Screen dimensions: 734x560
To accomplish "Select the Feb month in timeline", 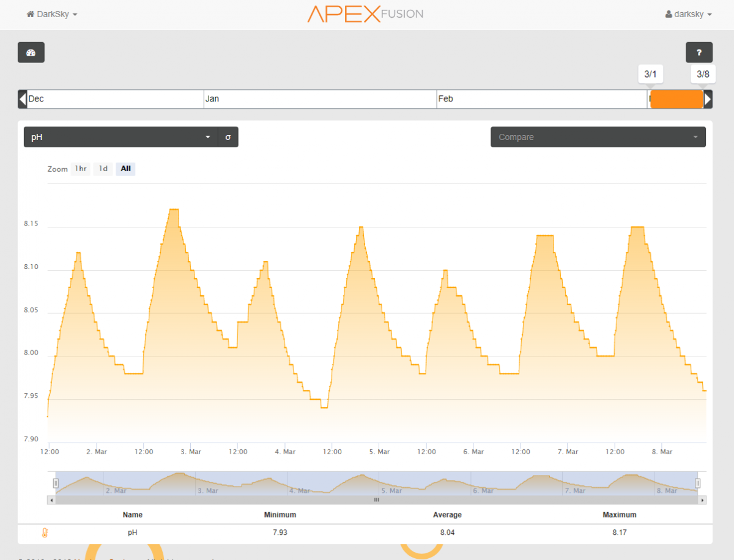I will tap(542, 99).
